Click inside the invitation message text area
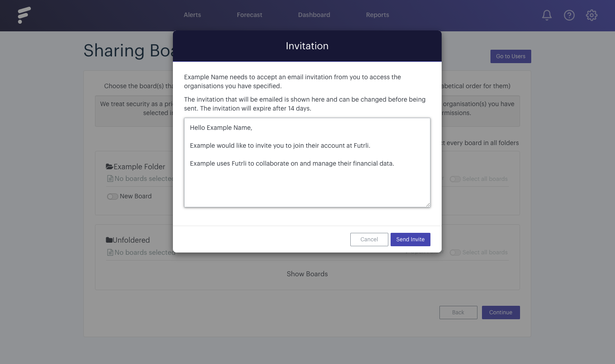The height and width of the screenshot is (364, 615). coord(307,163)
